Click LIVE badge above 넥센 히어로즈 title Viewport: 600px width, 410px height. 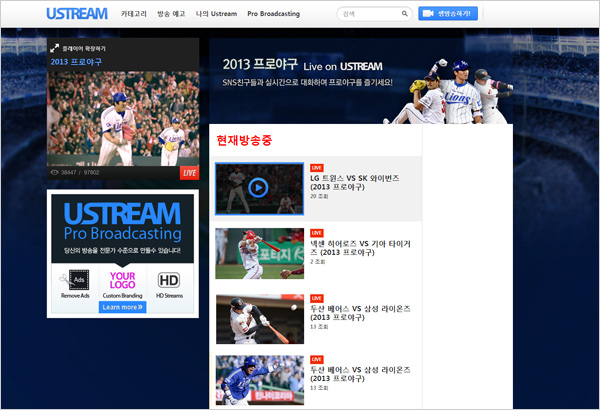316,233
